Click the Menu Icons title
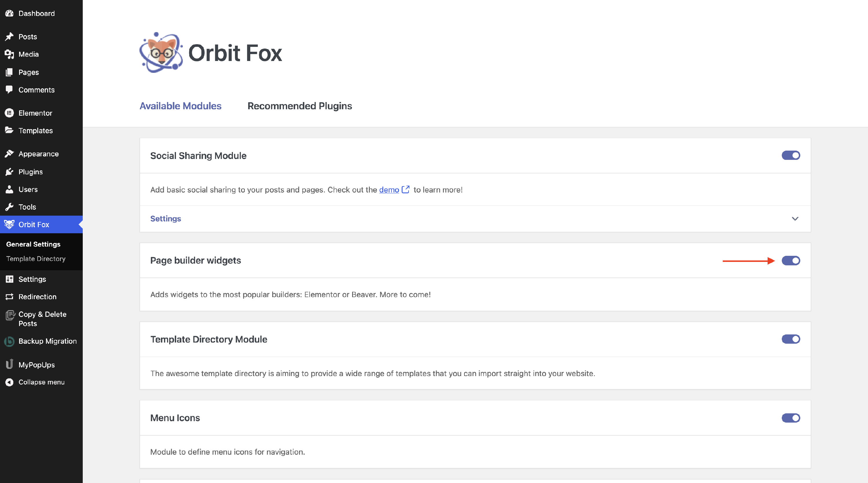This screenshot has height=483, width=868. coord(175,418)
